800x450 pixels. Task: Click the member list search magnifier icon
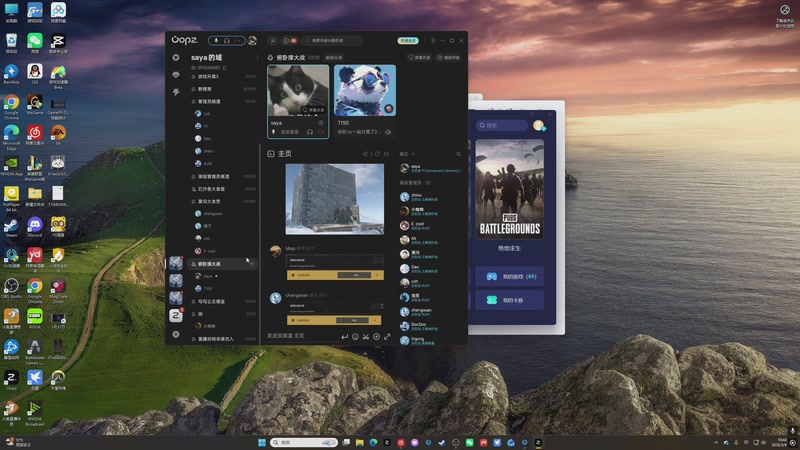coord(459,154)
